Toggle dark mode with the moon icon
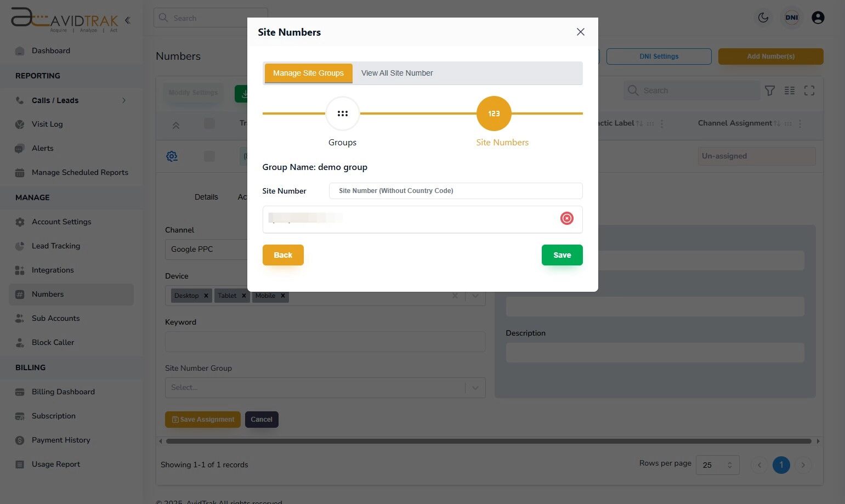 coord(763,18)
